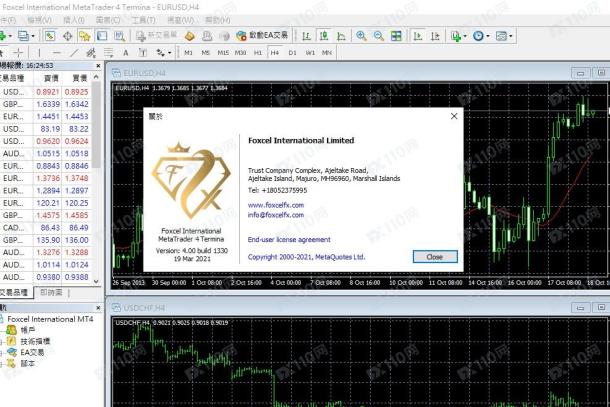Open the MetaEditor icon

pos(189,36)
